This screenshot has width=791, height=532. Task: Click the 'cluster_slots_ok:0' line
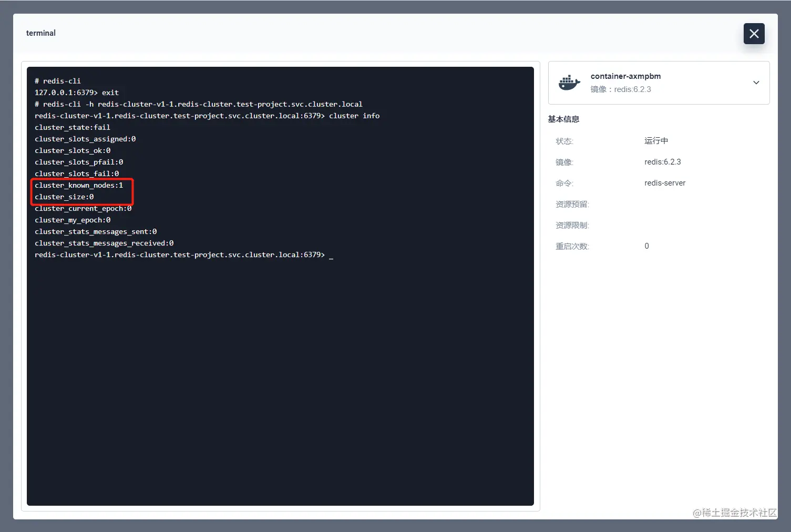tap(73, 150)
